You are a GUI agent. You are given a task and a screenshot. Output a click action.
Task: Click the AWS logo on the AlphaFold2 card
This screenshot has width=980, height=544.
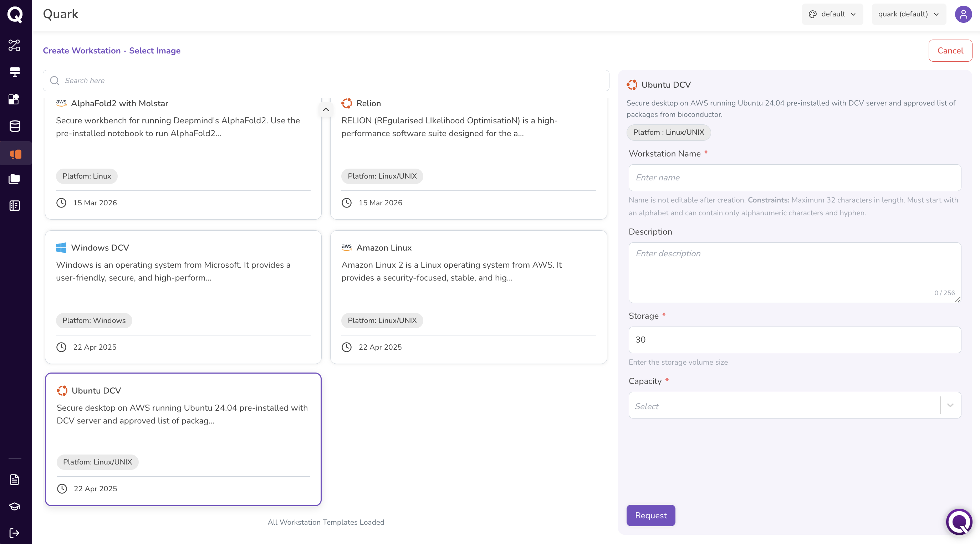tap(61, 103)
